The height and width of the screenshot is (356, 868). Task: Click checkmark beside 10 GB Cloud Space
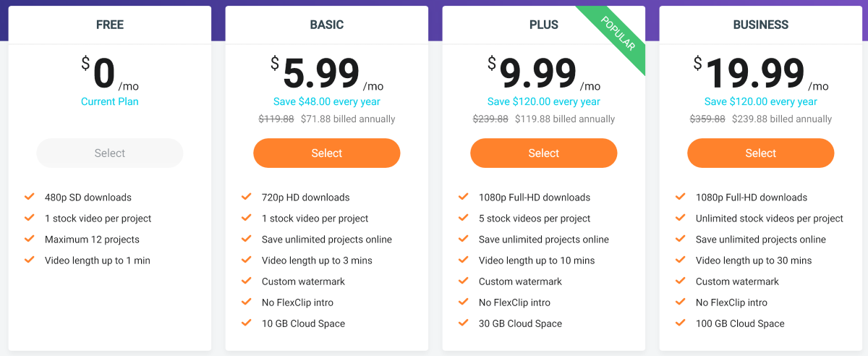point(247,323)
